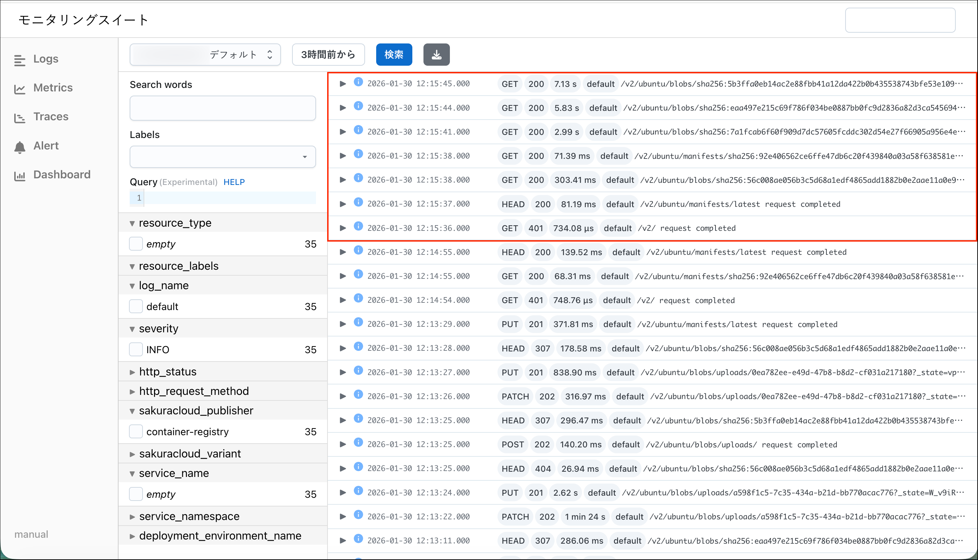Tick the default log_name checkbox
The image size is (978, 560).
point(136,307)
